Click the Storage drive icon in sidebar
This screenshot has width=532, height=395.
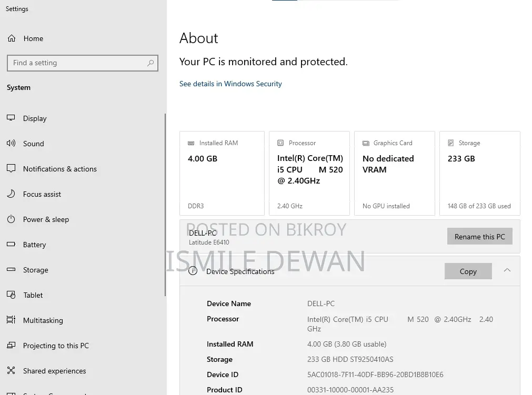tap(11, 269)
